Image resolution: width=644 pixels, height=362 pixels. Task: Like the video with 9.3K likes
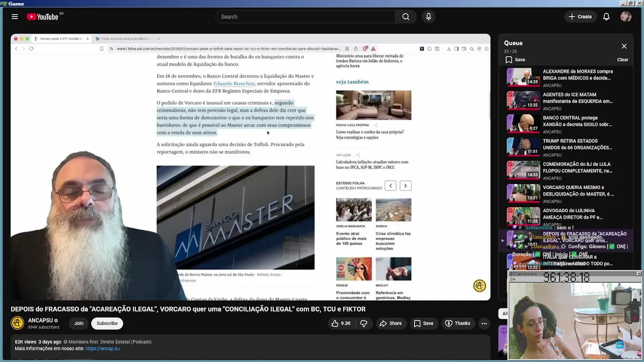(x=341, y=323)
